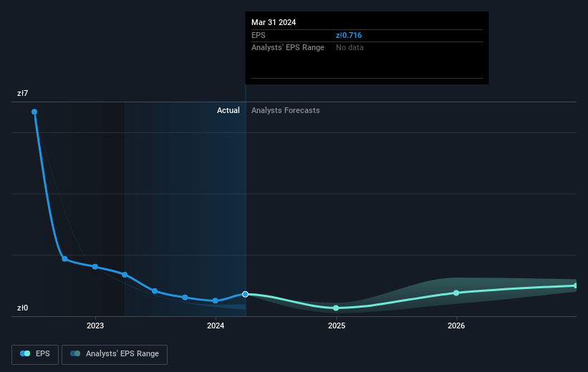
Task: Toggle the Analysts' EPS Range legend
Action: point(115,354)
